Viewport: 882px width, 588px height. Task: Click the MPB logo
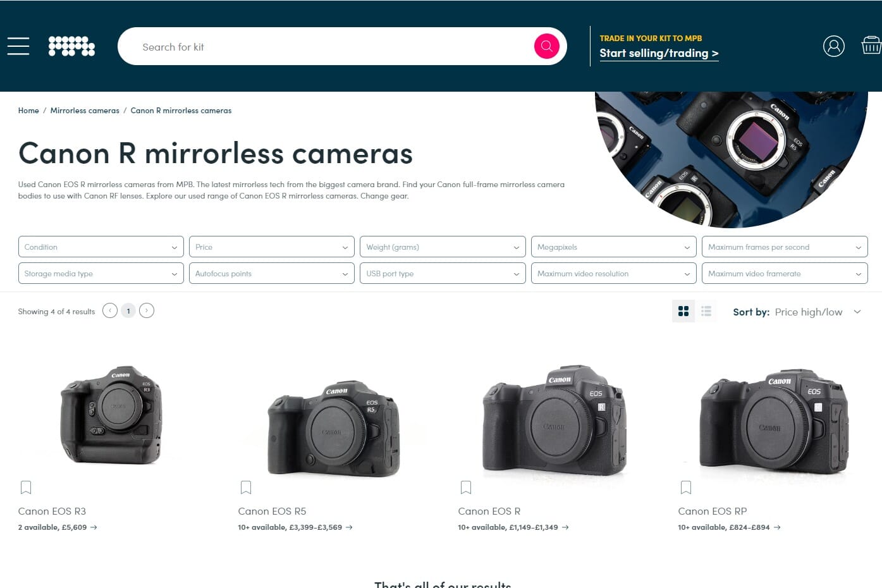click(x=71, y=46)
